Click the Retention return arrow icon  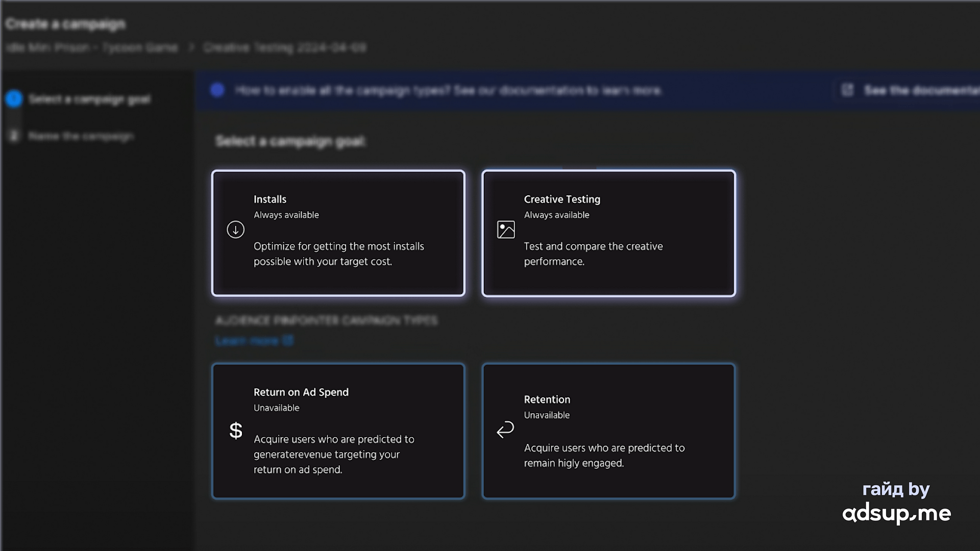pyautogui.click(x=505, y=430)
